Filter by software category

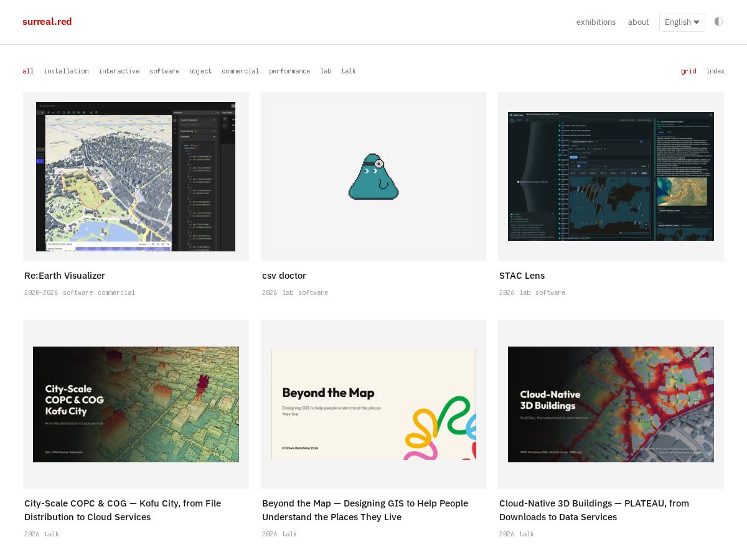tap(164, 71)
